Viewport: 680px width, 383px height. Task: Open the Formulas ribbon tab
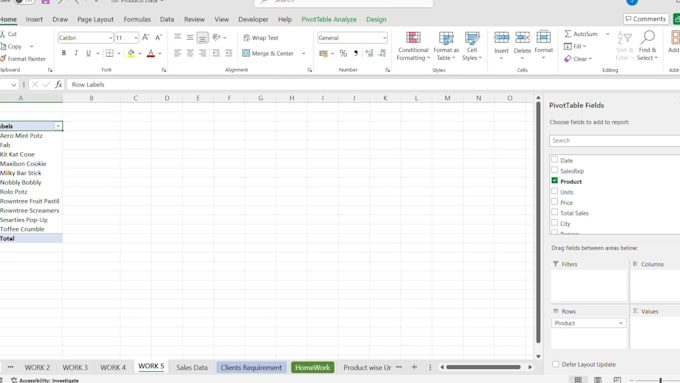(x=137, y=19)
